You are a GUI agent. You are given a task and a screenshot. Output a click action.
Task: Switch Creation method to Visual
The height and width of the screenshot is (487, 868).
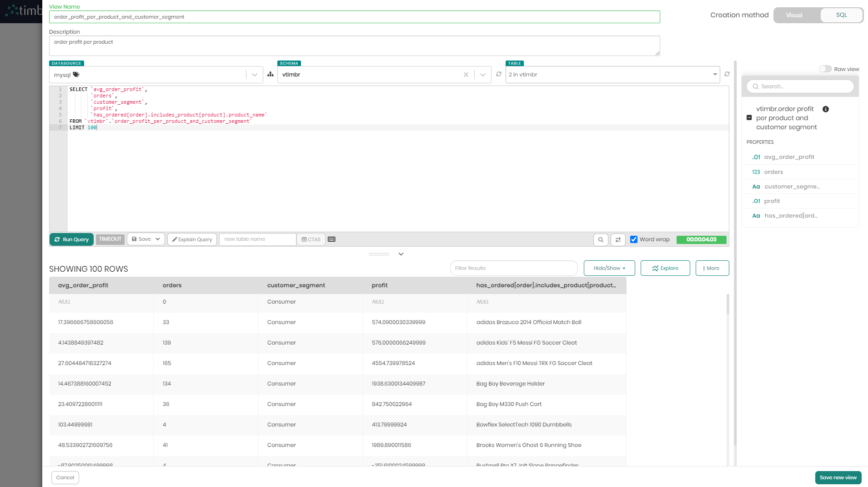[x=793, y=15]
